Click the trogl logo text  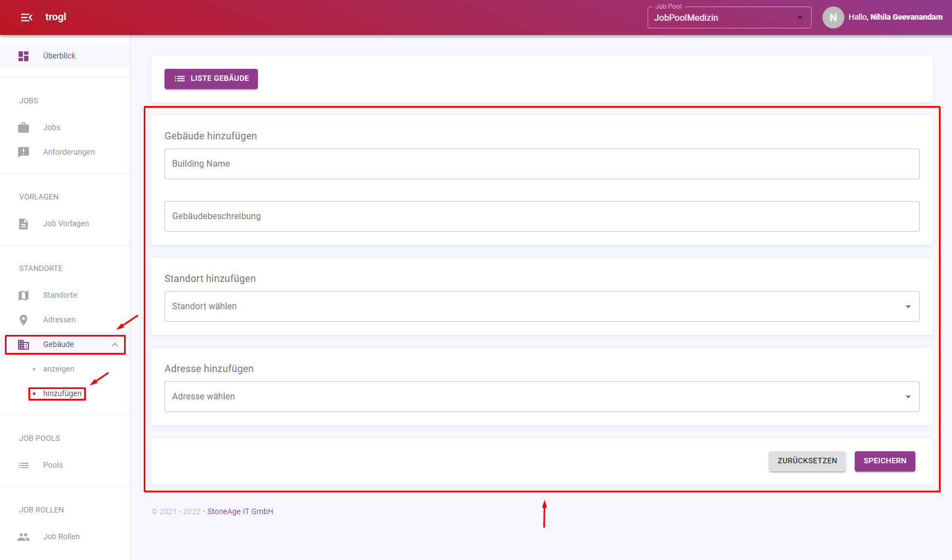tap(56, 17)
